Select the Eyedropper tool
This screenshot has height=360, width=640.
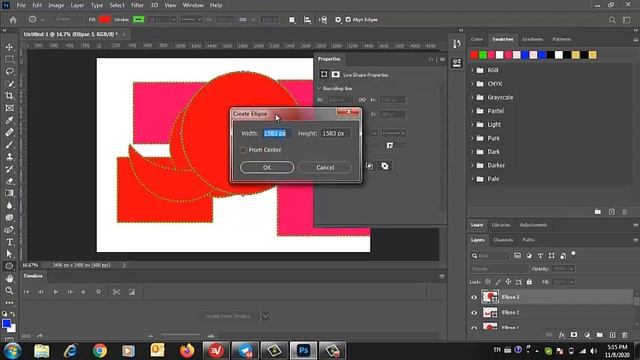9,120
